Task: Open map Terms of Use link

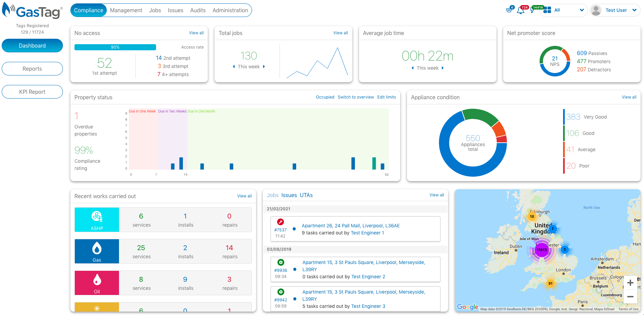Action: (x=628, y=309)
